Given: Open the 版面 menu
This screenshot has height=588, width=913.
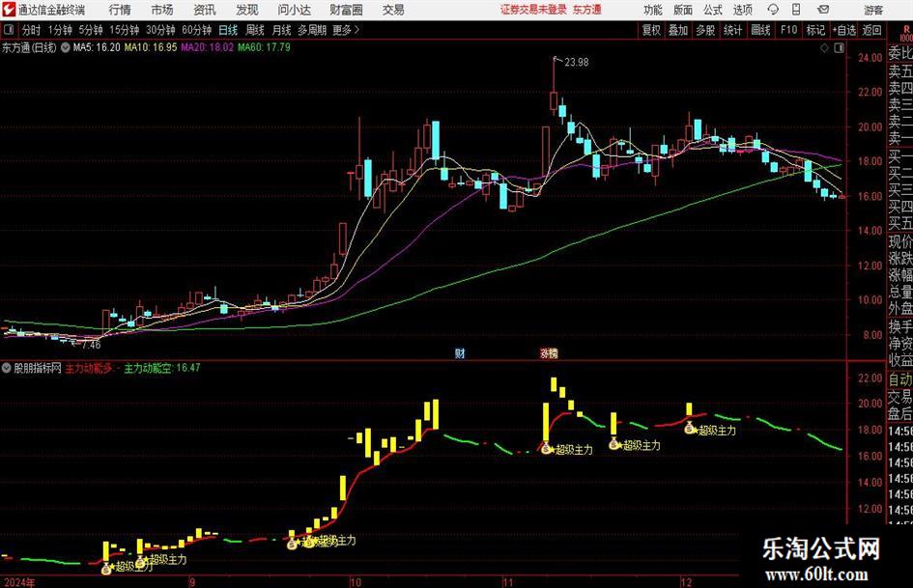Looking at the screenshot, I should pyautogui.click(x=682, y=10).
